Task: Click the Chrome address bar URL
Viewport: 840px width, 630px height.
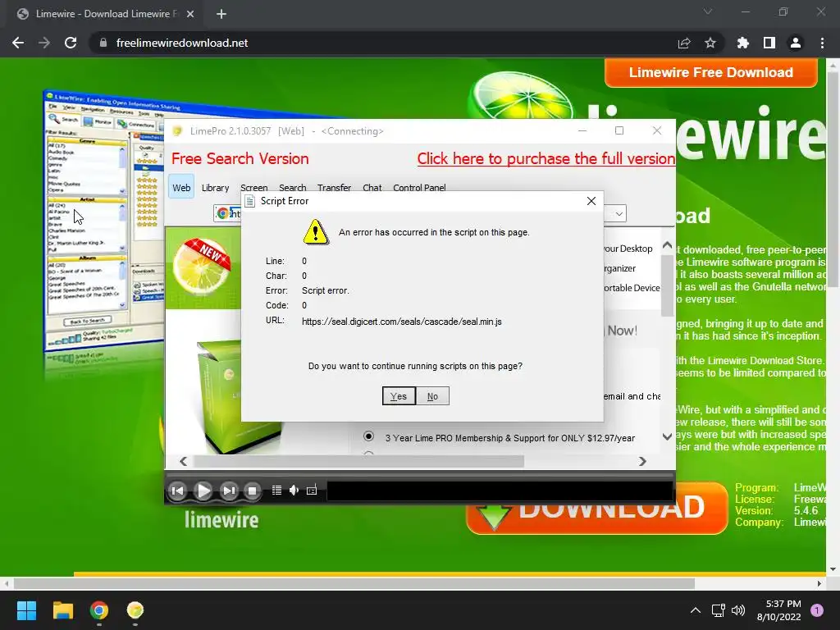Action: coord(182,43)
